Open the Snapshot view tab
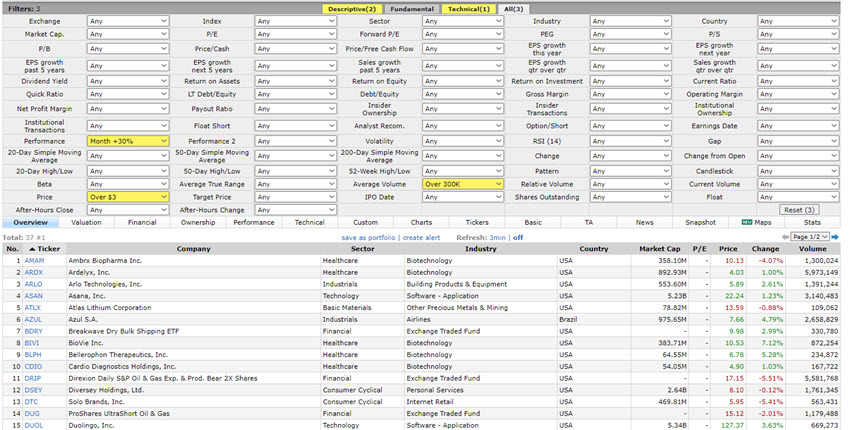 pos(700,222)
